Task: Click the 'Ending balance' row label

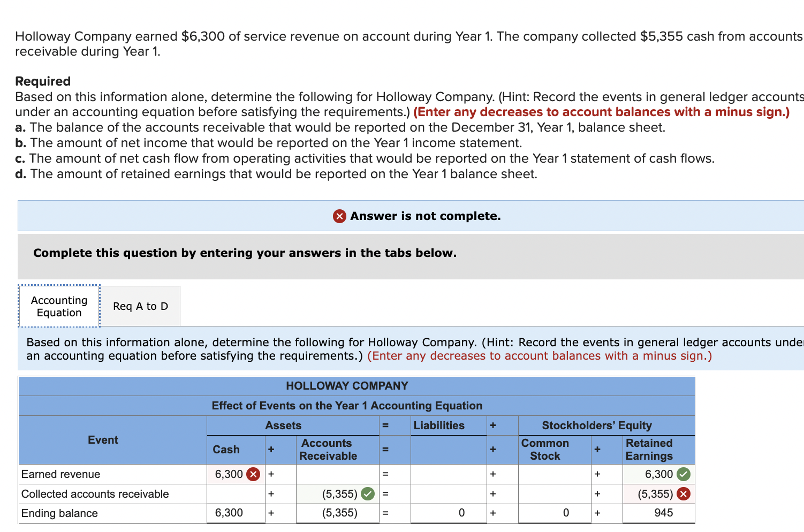Action: (59, 513)
